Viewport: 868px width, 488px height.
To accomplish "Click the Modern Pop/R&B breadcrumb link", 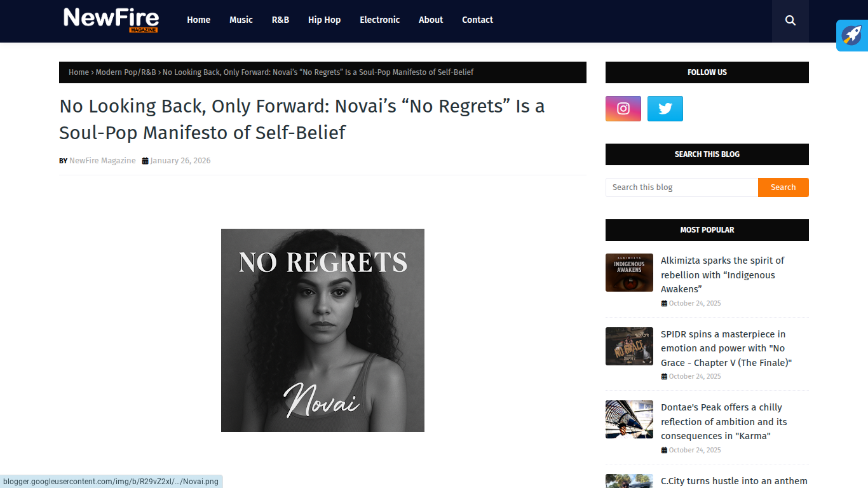I will pyautogui.click(x=126, y=72).
